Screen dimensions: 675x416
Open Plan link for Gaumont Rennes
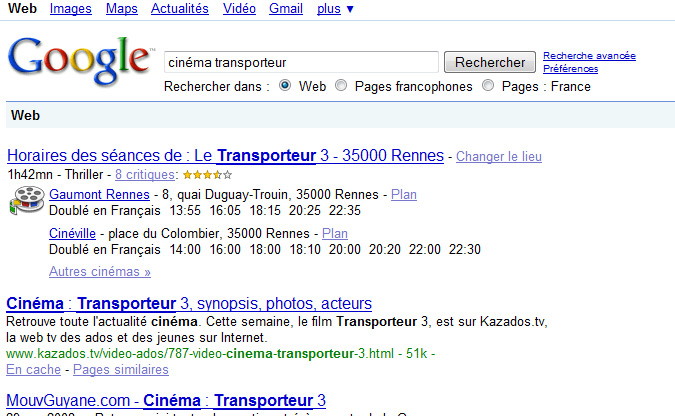pyautogui.click(x=404, y=194)
